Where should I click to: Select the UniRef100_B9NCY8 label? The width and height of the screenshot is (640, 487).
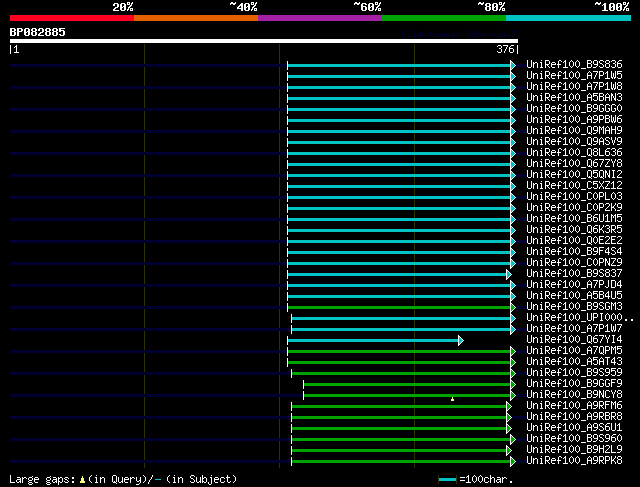point(574,395)
